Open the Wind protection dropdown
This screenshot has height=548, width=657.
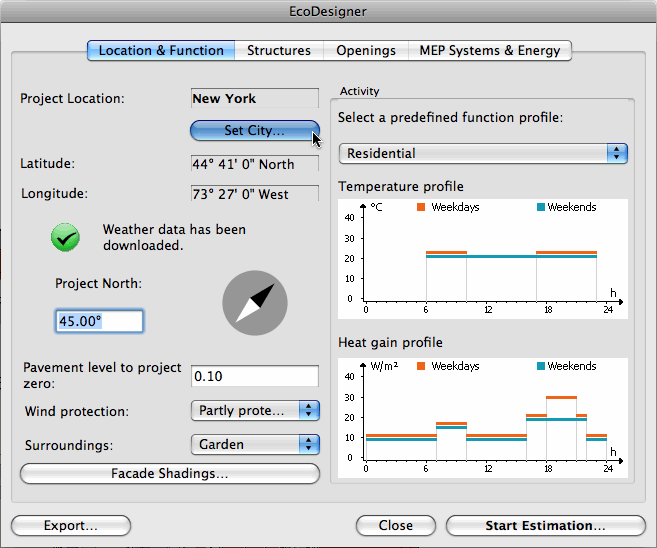255,411
